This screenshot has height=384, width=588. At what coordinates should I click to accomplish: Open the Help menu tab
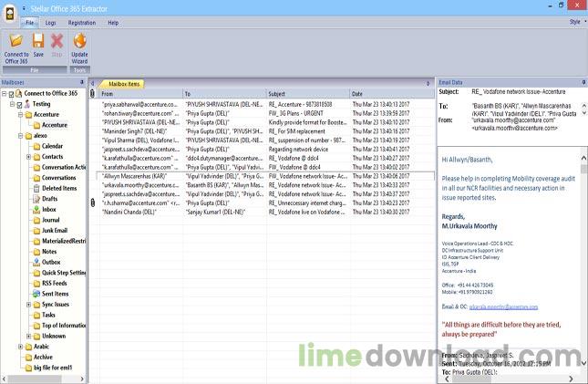tap(113, 23)
